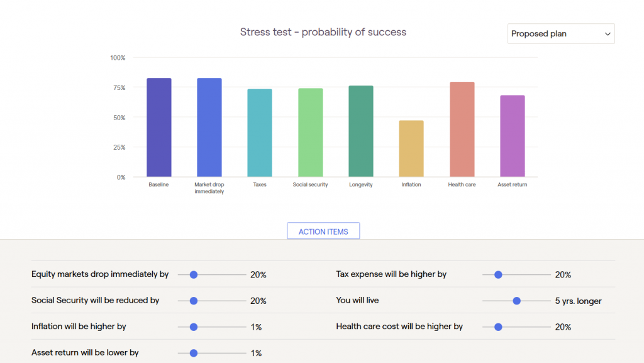Click the You will live slider handle

[x=517, y=301]
